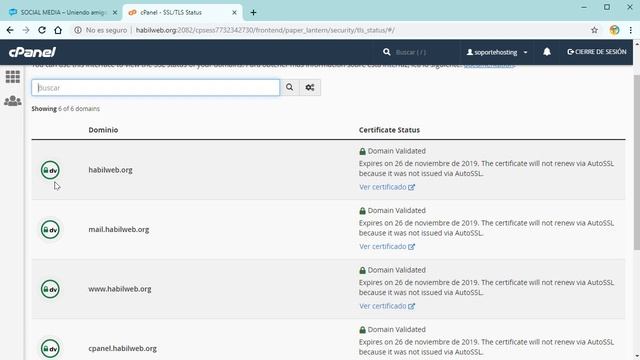The image size is (640, 360).
Task: Open the cPanel home grid icon in sidebar
Action: click(x=13, y=77)
